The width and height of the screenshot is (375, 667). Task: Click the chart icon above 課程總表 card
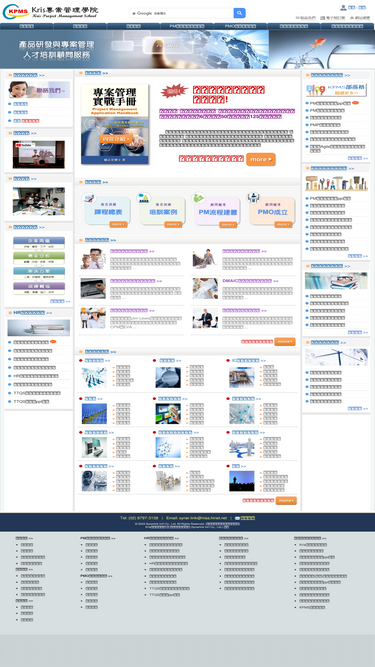tap(89, 198)
